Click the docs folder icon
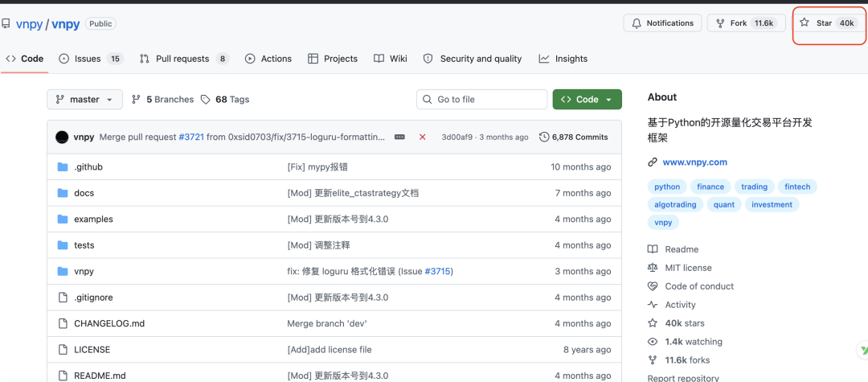The image size is (868, 382). tap(63, 193)
